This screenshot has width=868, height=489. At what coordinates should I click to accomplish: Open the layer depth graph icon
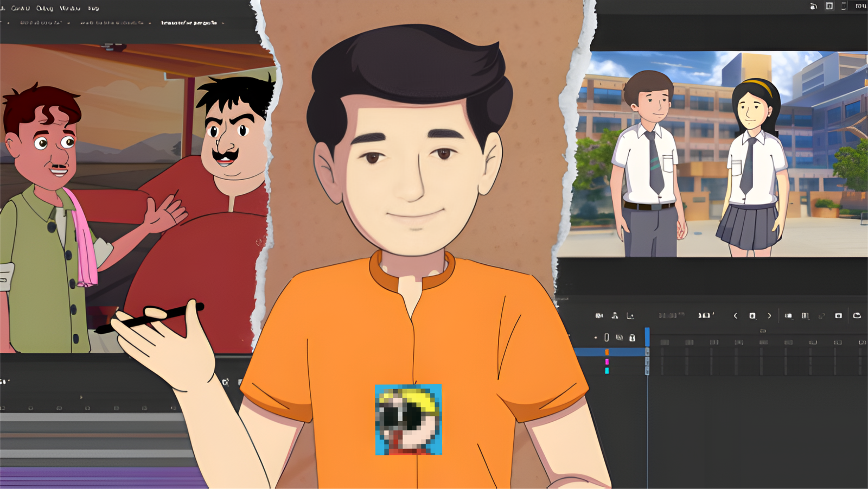630,315
